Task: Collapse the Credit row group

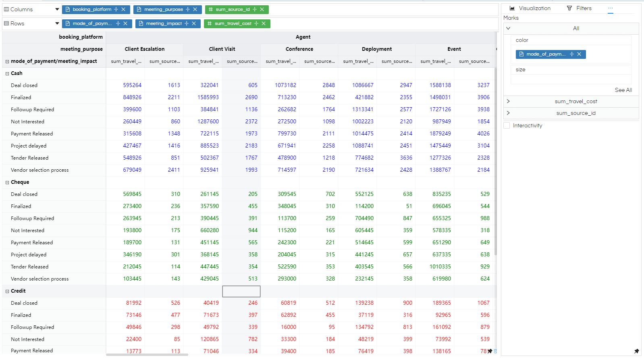Action: point(7,291)
